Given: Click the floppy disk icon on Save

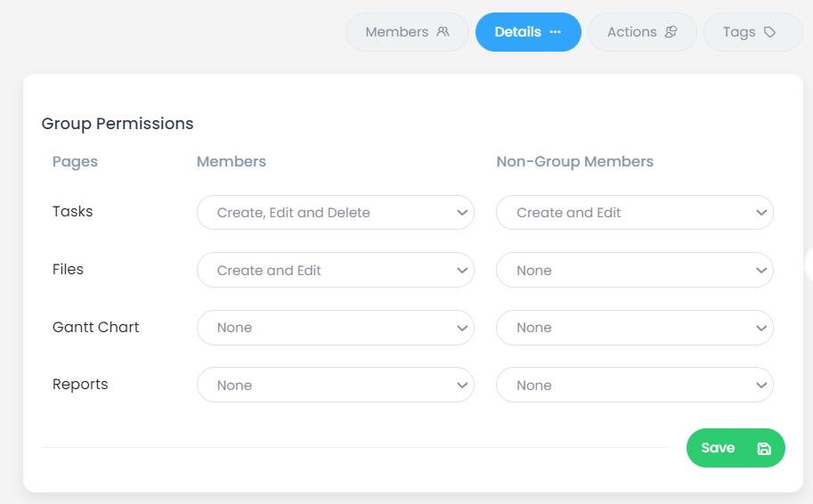Looking at the screenshot, I should click(764, 449).
